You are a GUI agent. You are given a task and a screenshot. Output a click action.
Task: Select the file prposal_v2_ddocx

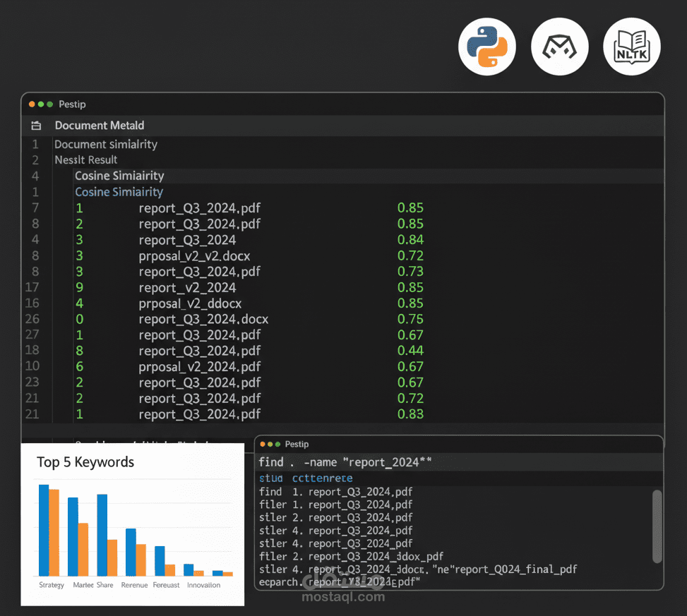tap(190, 303)
